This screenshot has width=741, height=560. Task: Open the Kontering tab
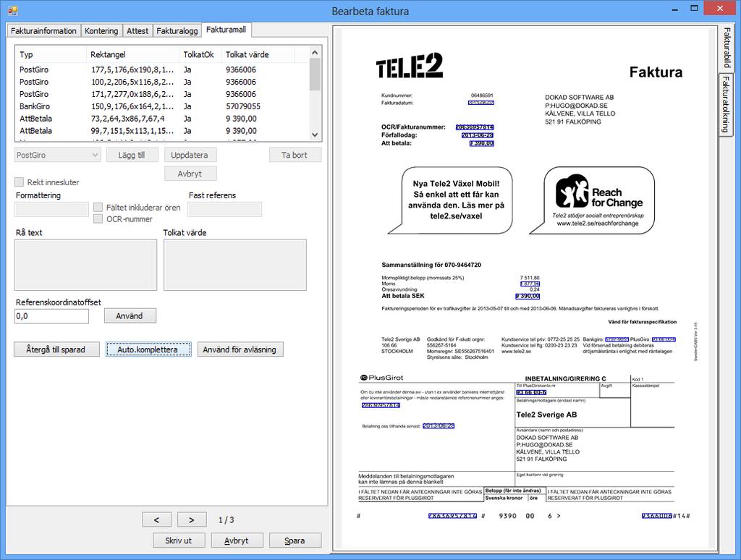click(101, 30)
